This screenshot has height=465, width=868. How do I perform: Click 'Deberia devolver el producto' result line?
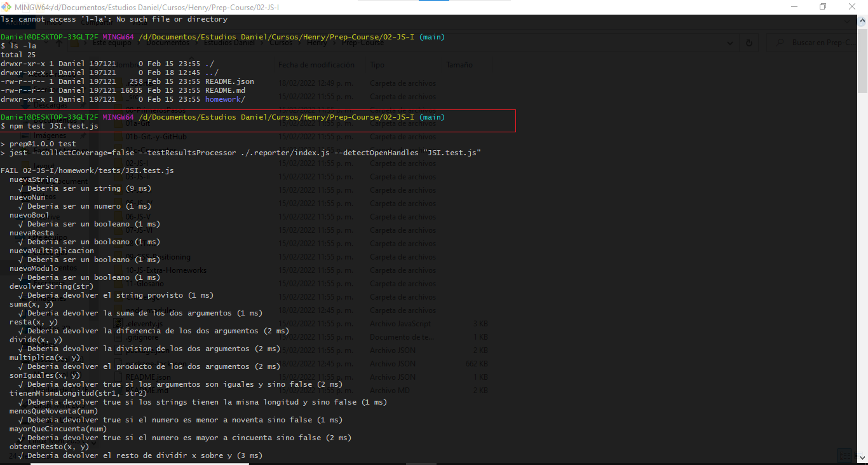coord(149,366)
